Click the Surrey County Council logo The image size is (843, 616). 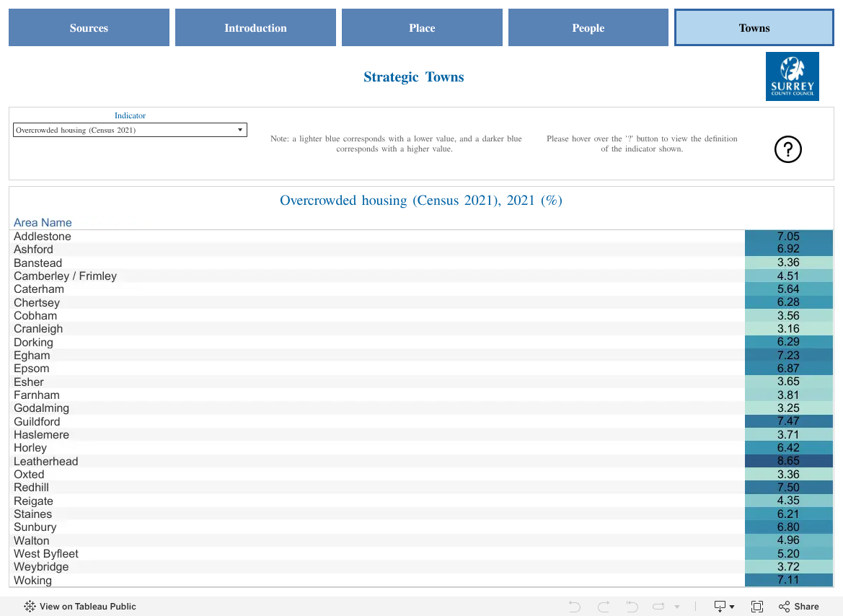(x=792, y=76)
